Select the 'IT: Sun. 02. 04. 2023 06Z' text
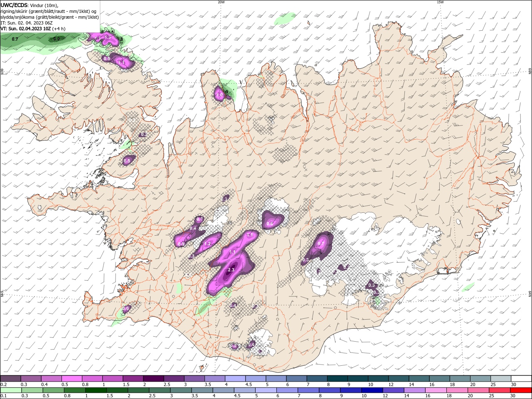 pyautogui.click(x=26, y=23)
